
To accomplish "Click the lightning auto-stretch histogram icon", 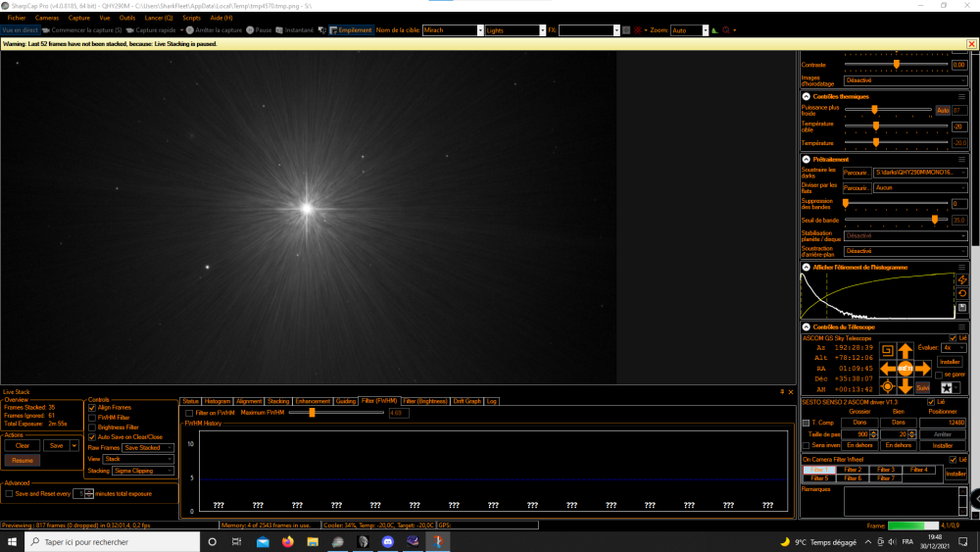I will (x=962, y=279).
